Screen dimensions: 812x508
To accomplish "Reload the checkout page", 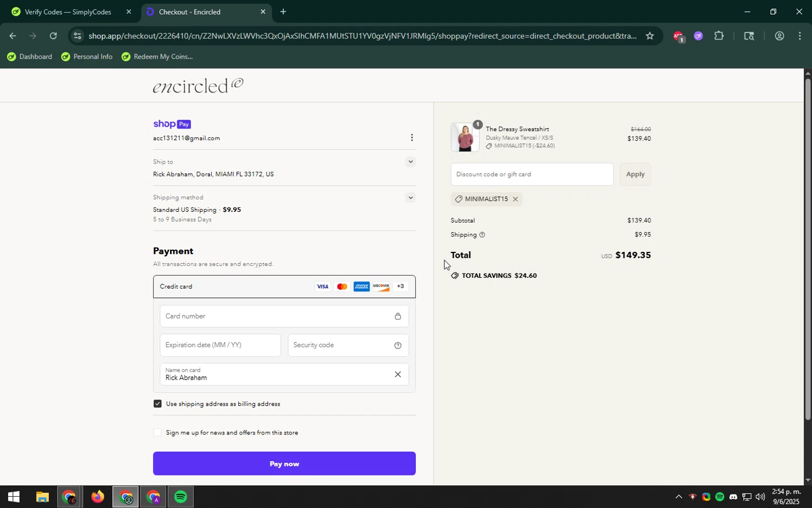I will click(53, 36).
